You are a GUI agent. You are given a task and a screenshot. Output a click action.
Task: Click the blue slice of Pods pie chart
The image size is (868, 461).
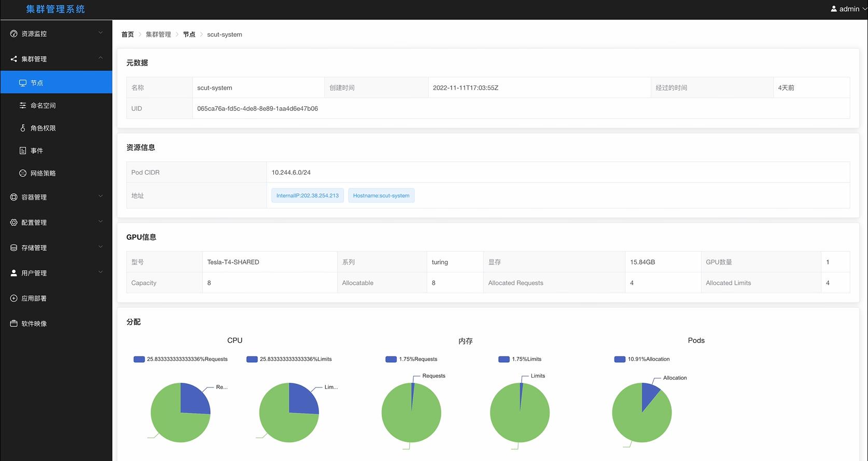tap(649, 395)
